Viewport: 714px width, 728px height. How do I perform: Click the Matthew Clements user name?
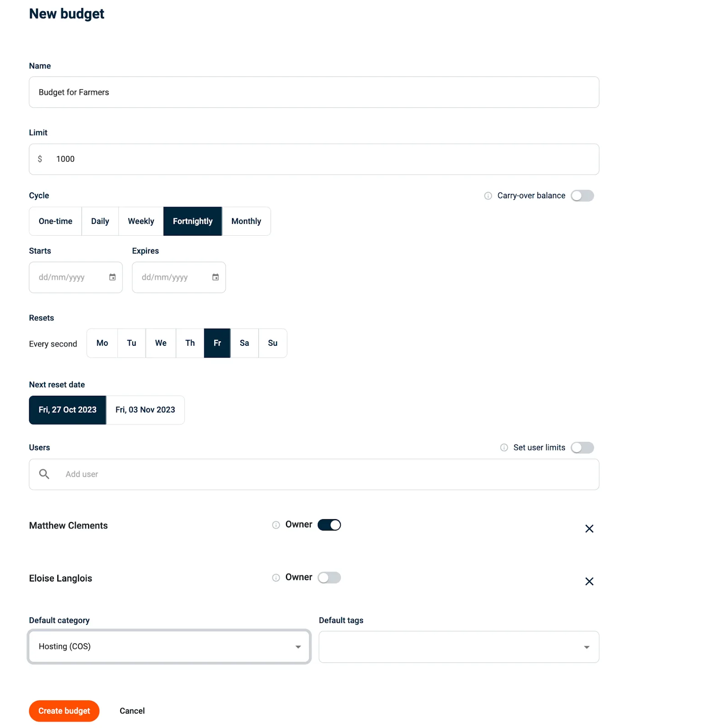click(68, 526)
